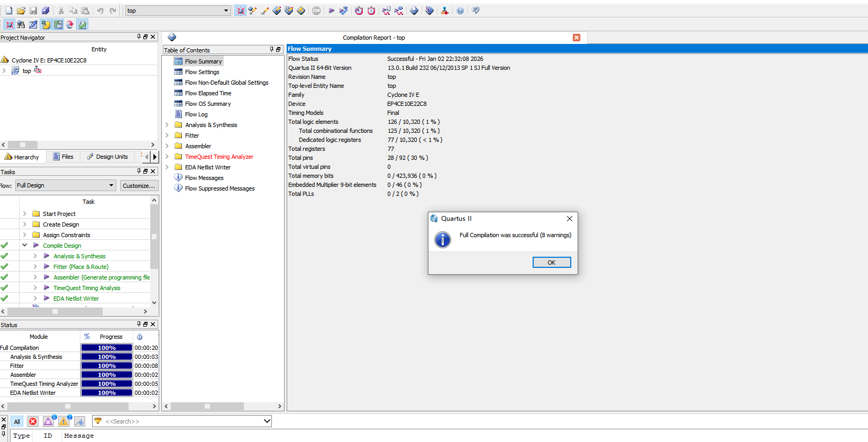Collapse the Compile Design task
This screenshot has height=442, width=868.
pos(24,246)
